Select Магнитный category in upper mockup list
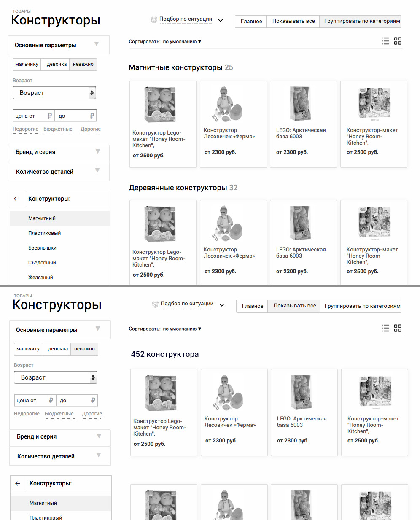Viewport: 420px width, 520px height. pos(59,218)
